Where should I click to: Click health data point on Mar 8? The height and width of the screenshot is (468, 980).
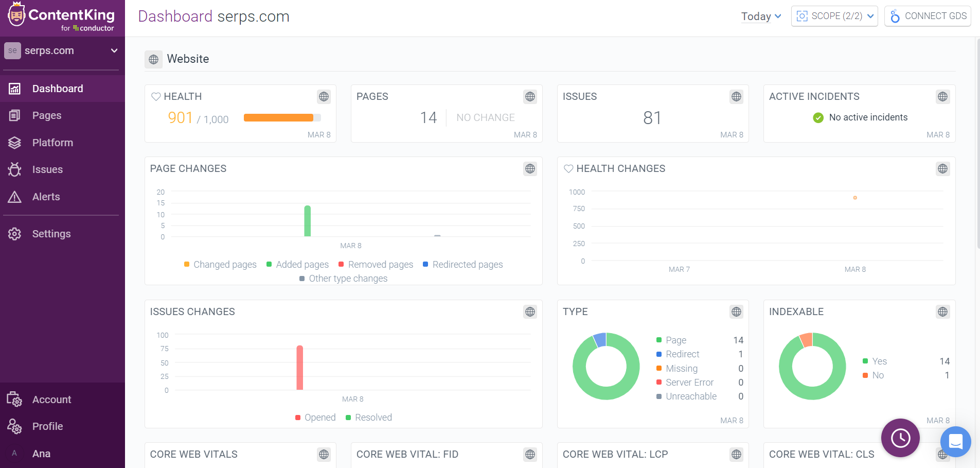pyautogui.click(x=855, y=198)
